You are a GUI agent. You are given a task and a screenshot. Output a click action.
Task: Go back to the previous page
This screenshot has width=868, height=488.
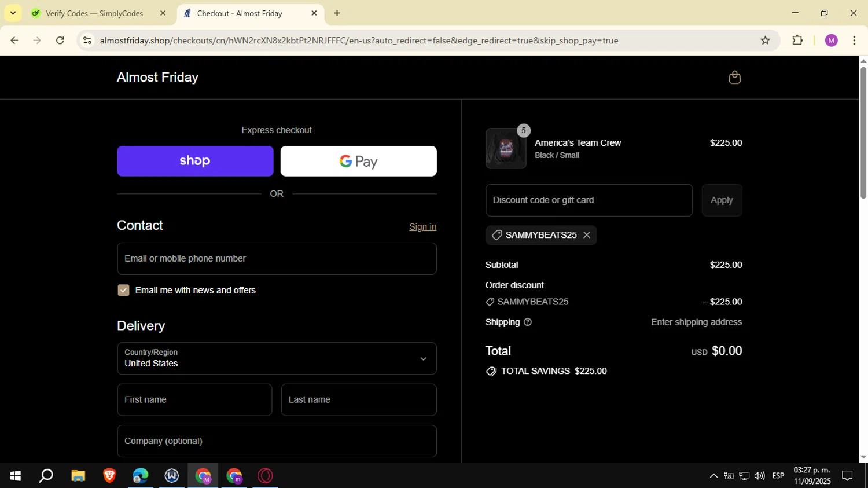pos(14,41)
